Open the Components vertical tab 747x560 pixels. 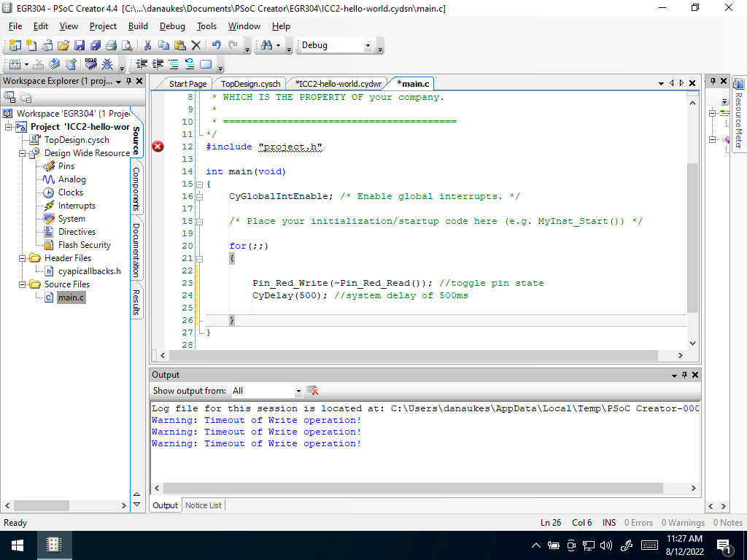[x=136, y=189]
